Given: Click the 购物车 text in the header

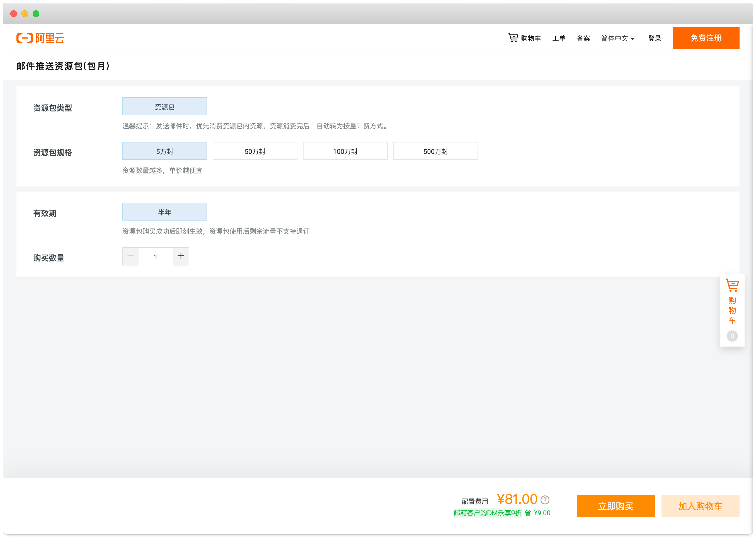Looking at the screenshot, I should click(x=530, y=38).
